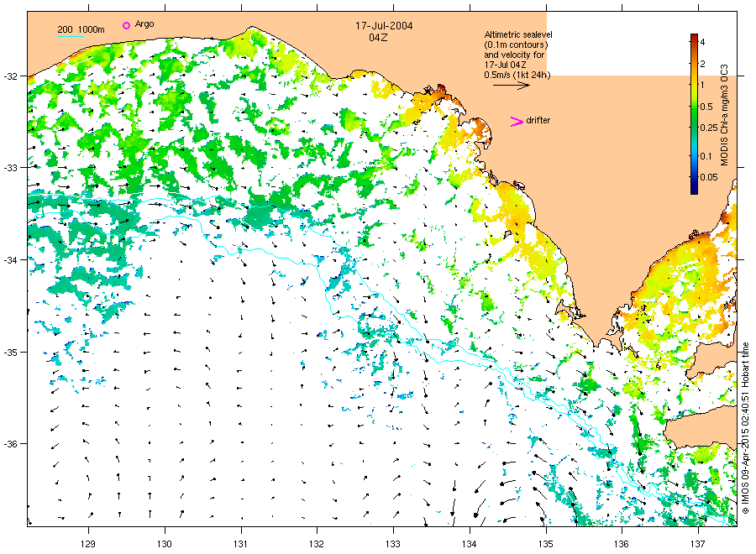This screenshot has height=554, width=756.
Task: Click the longitude label 137
Action: tap(698, 545)
